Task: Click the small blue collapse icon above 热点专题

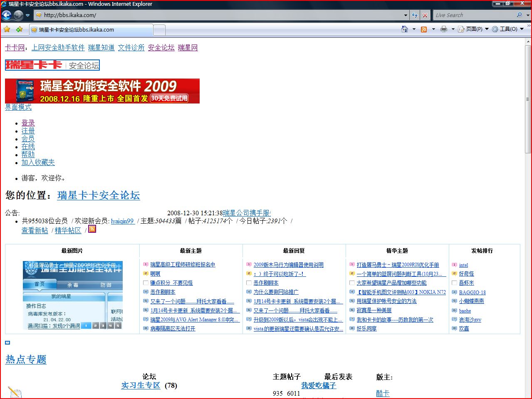Action: pos(7,342)
